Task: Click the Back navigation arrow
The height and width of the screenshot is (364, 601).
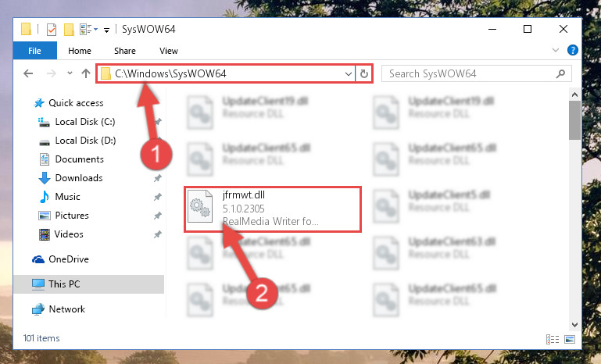Action: pos(28,73)
